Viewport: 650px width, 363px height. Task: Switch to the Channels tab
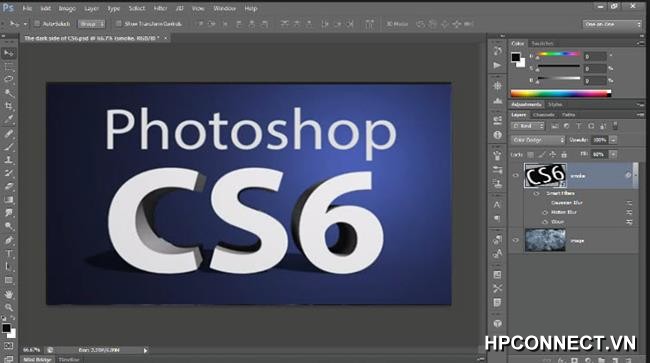tap(543, 115)
